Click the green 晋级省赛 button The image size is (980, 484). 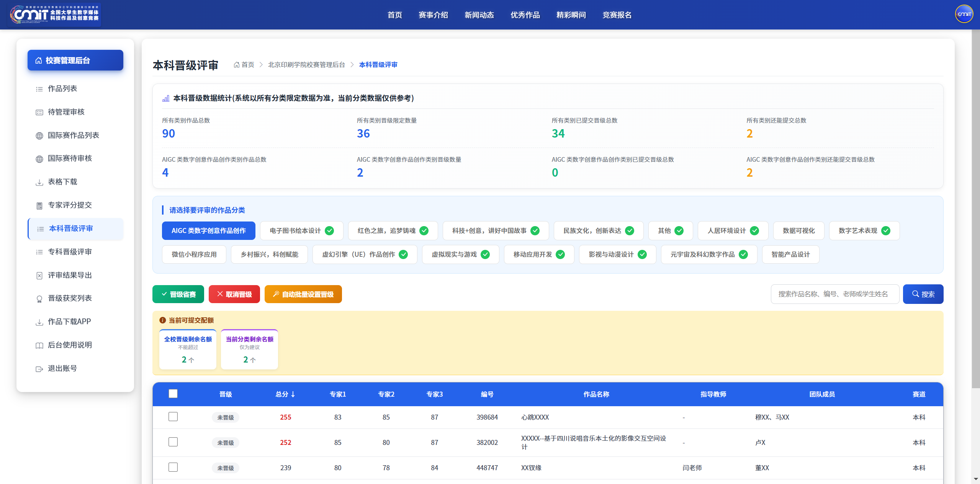click(178, 294)
